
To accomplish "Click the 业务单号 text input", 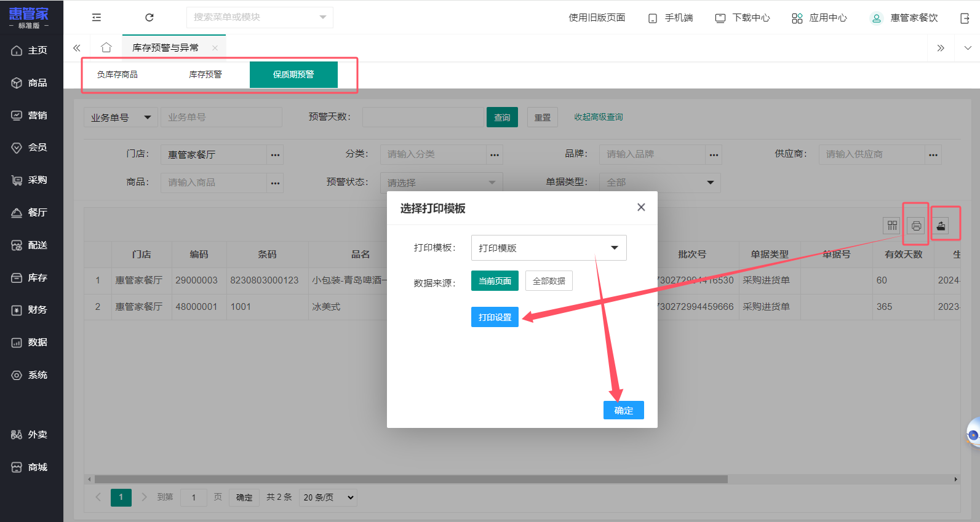I will [x=221, y=117].
